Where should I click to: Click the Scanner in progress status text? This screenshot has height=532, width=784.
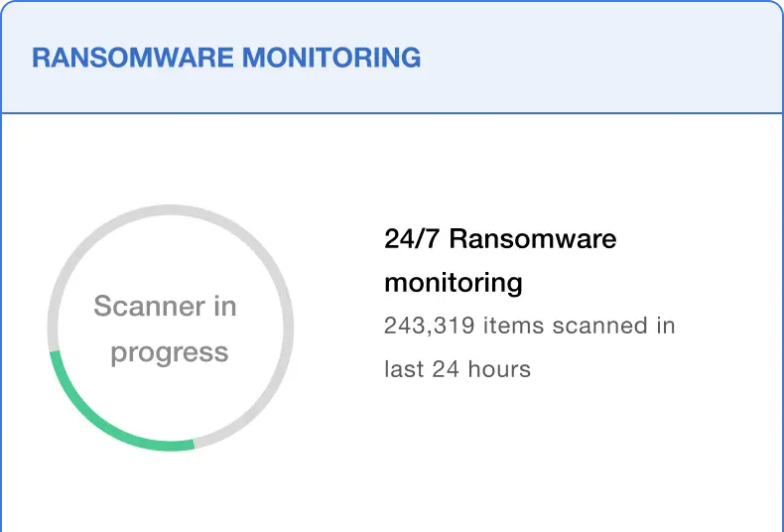point(167,329)
